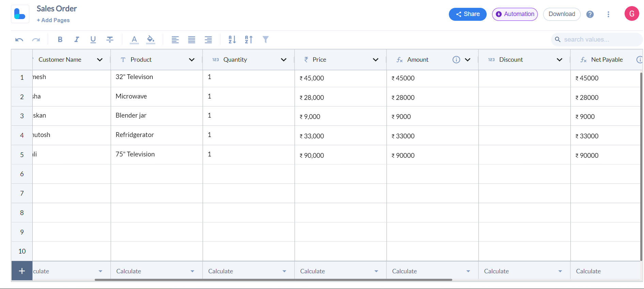Select the ₹ 28,000 price cell
This screenshot has width=644, height=289.
click(341, 97)
